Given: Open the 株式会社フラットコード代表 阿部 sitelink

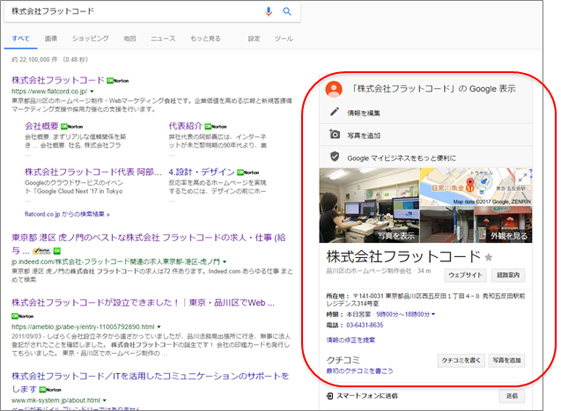Looking at the screenshot, I should [93, 172].
